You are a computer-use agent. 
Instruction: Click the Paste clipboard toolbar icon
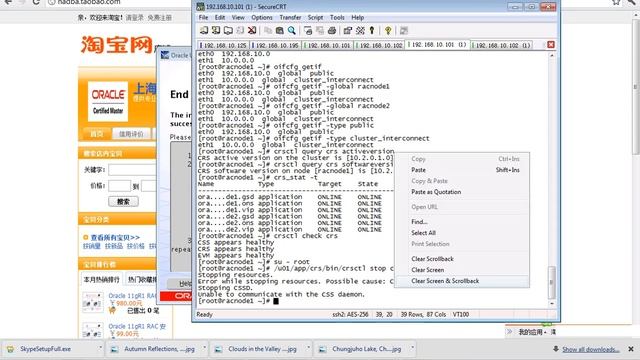coord(280,30)
